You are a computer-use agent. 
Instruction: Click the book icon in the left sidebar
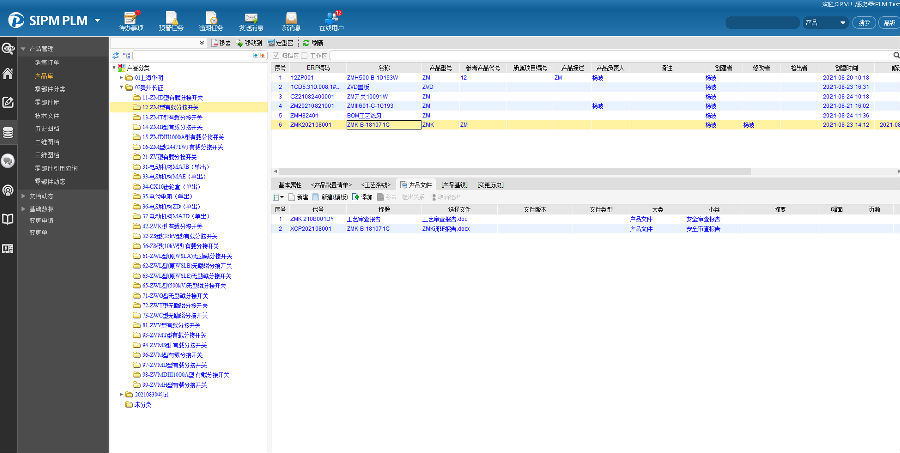click(x=8, y=219)
